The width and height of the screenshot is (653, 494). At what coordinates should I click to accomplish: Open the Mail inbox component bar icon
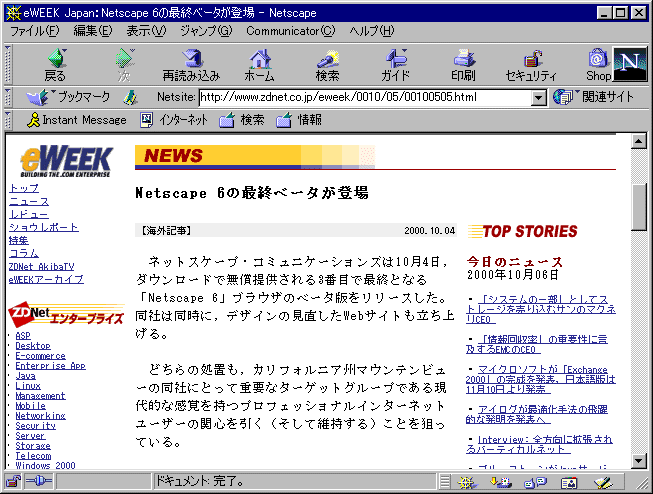click(501, 482)
